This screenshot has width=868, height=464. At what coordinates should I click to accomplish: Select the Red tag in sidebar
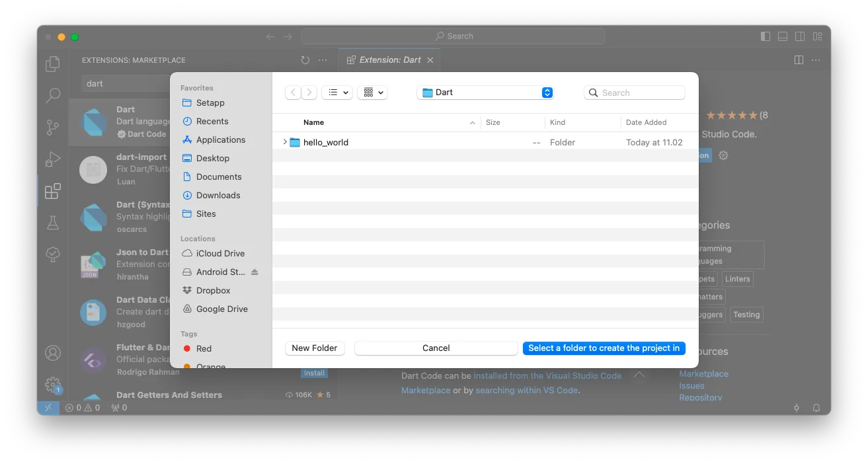point(204,348)
